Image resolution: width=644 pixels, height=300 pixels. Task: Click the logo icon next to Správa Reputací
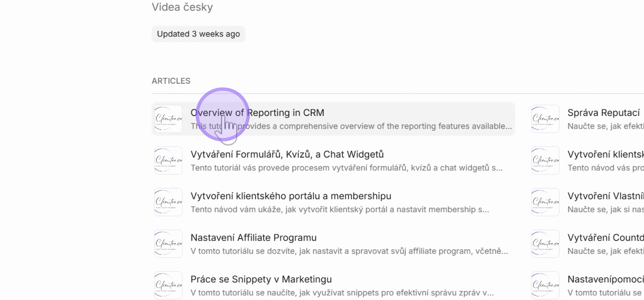click(545, 119)
